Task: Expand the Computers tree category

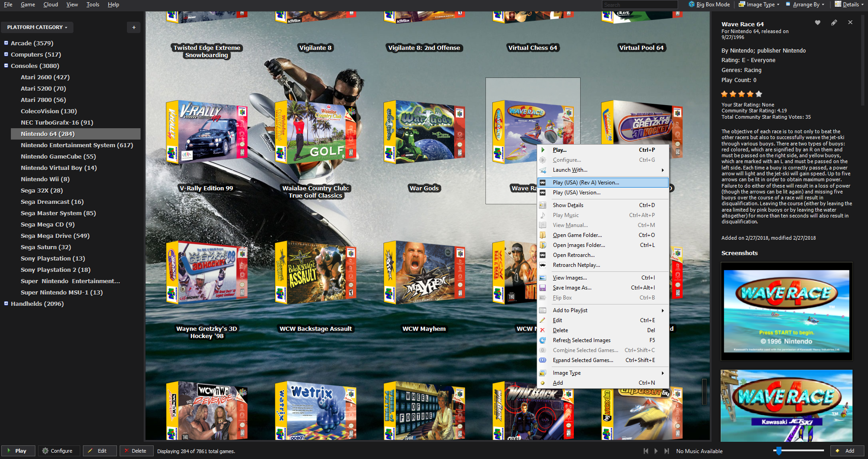Action: tap(6, 54)
